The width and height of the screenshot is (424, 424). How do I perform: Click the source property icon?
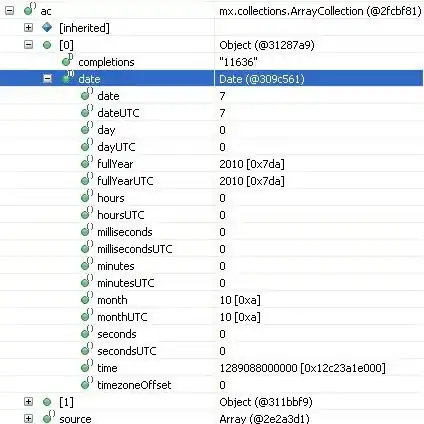tap(49, 417)
